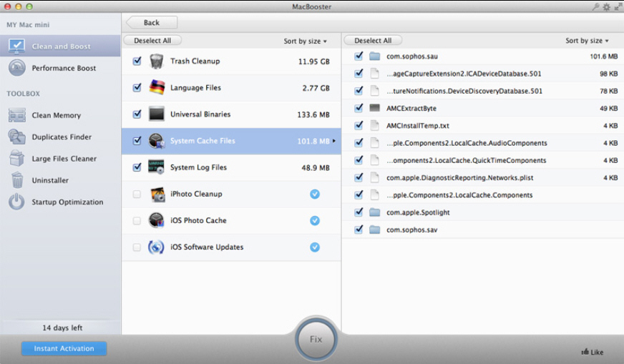
Task: Click the System Cache Files icon
Action: tap(157, 141)
